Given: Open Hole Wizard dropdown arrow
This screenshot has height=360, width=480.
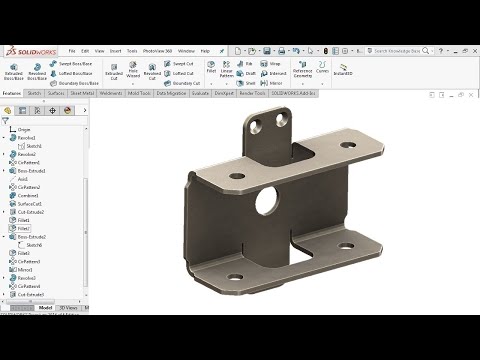Looking at the screenshot, I should coord(133,84).
